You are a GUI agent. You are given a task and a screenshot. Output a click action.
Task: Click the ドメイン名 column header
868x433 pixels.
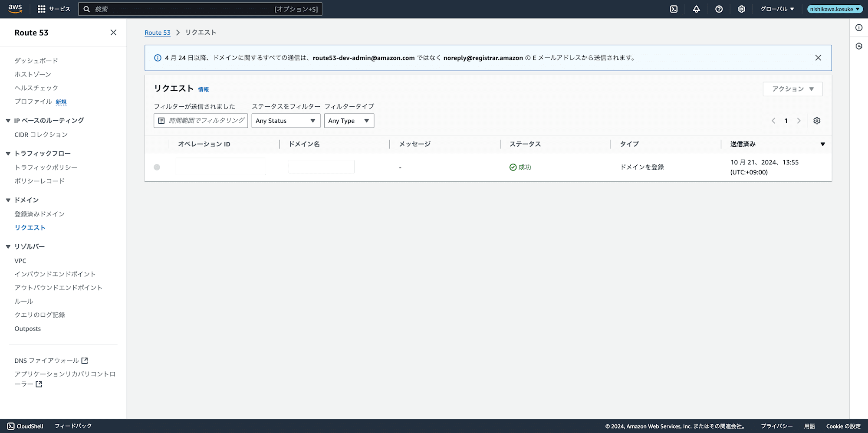304,144
